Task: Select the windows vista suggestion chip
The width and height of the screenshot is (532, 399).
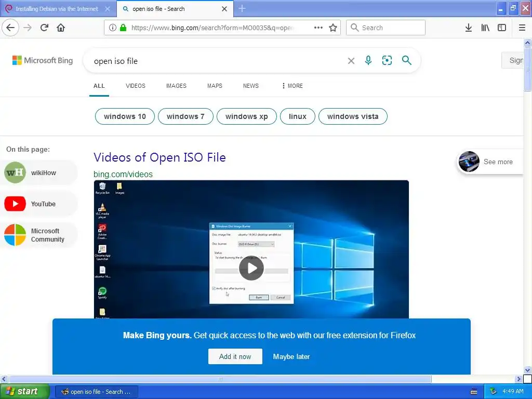Action: tap(353, 116)
